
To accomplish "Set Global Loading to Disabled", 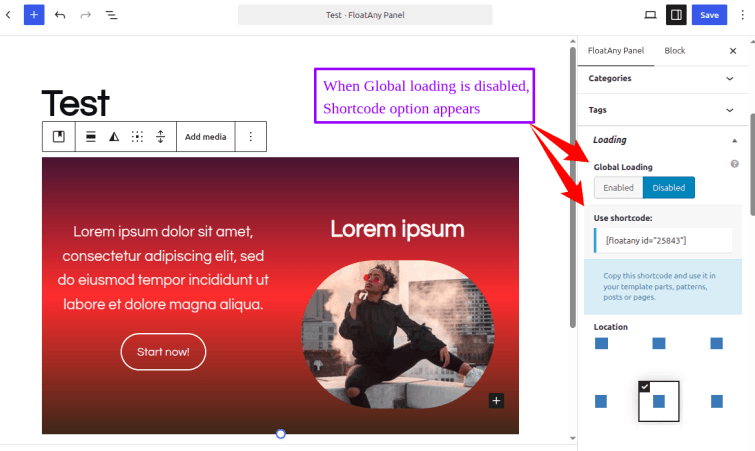I will point(668,188).
